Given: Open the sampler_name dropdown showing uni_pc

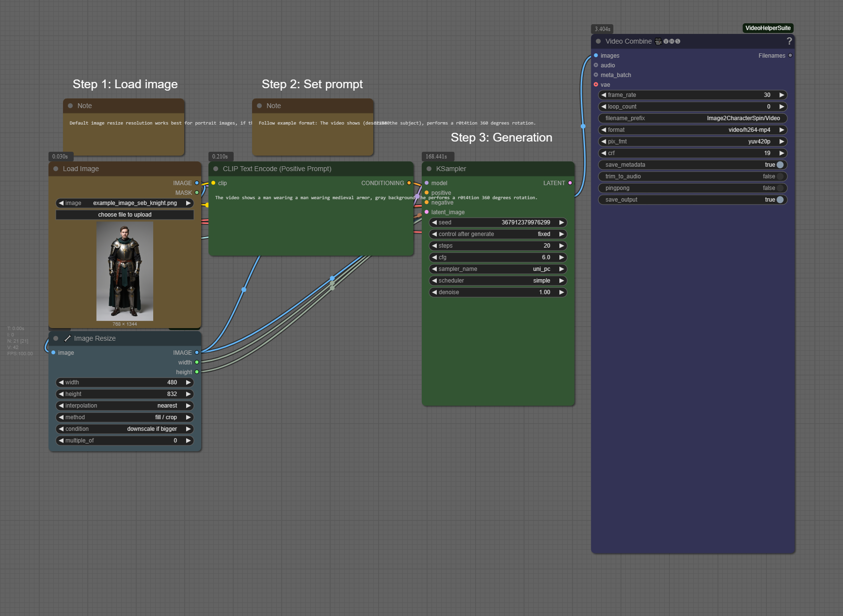Looking at the screenshot, I should [498, 269].
